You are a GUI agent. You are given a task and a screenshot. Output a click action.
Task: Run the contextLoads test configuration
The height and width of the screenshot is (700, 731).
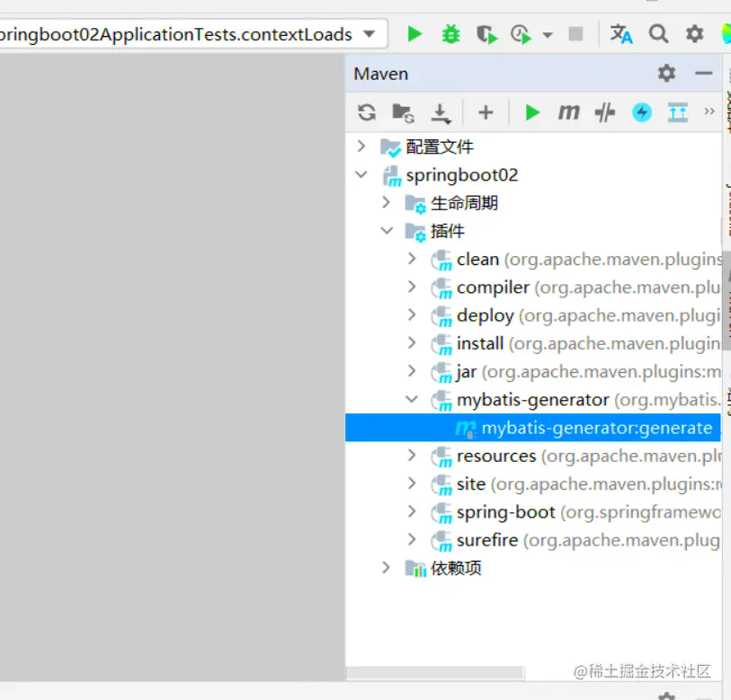point(414,34)
